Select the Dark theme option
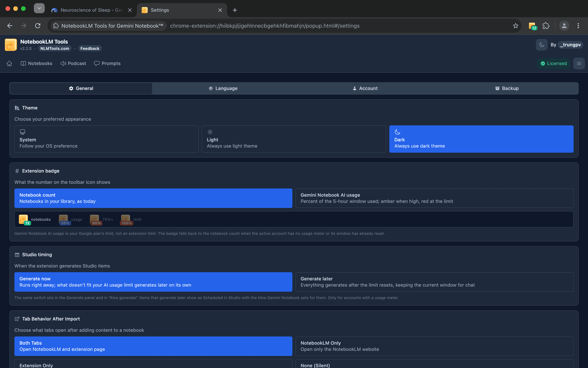Image resolution: width=588 pixels, height=368 pixels. (x=481, y=139)
